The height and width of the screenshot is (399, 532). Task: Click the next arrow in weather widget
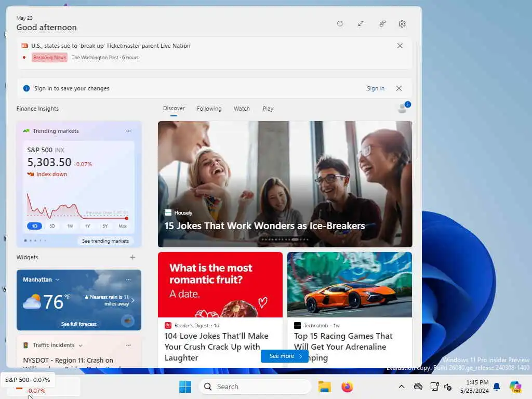pos(133,300)
